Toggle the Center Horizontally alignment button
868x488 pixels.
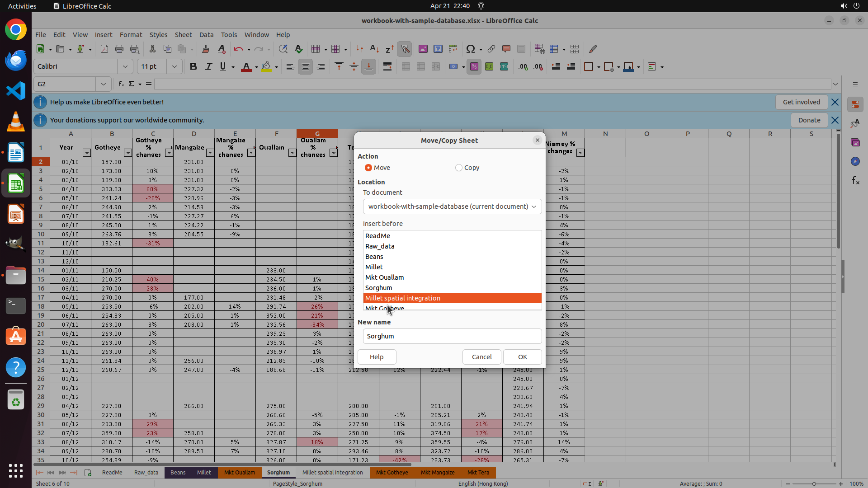pyautogui.click(x=306, y=67)
